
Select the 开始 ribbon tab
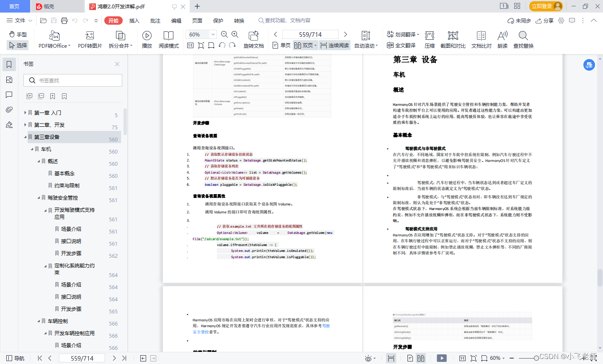tap(113, 21)
